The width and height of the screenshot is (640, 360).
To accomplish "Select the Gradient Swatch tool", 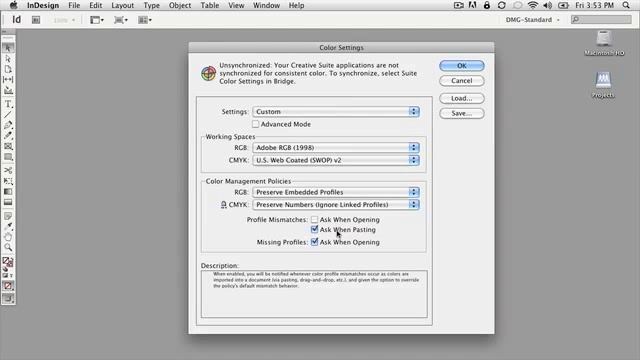I will pyautogui.click(x=8, y=191).
